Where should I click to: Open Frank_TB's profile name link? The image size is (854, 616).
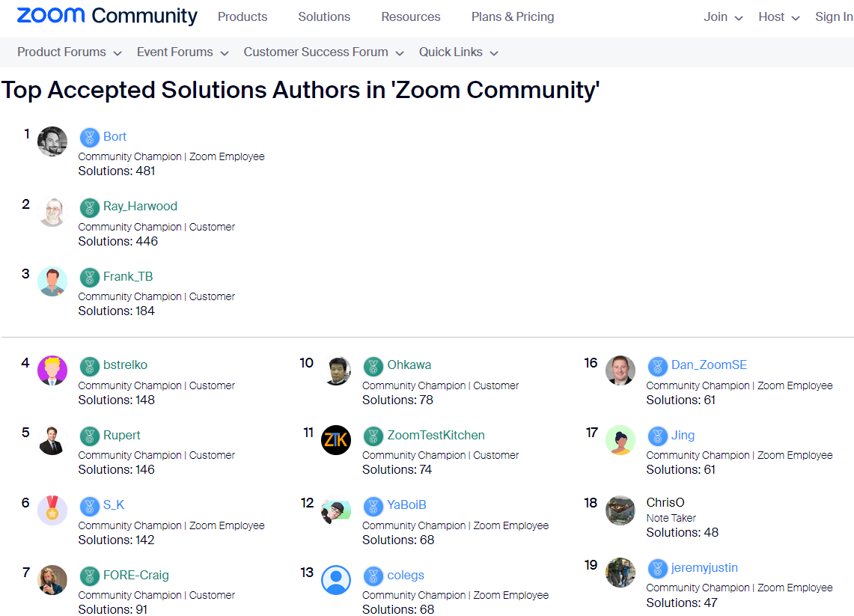click(x=128, y=277)
